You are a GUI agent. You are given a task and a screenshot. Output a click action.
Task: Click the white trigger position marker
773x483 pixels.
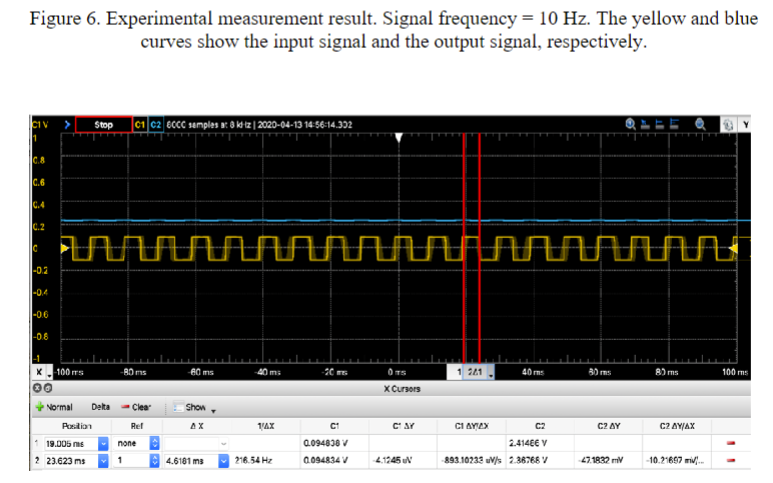coord(399,138)
